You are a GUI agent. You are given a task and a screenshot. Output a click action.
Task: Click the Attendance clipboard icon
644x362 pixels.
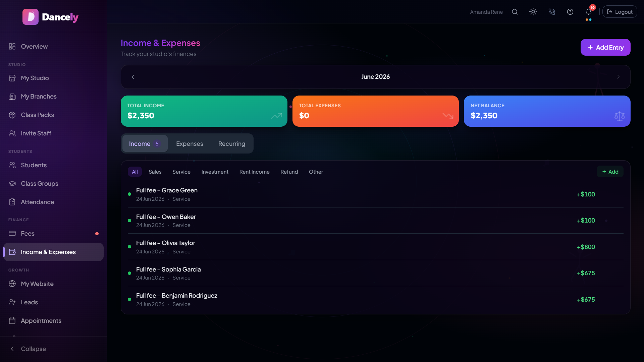pos(12,202)
